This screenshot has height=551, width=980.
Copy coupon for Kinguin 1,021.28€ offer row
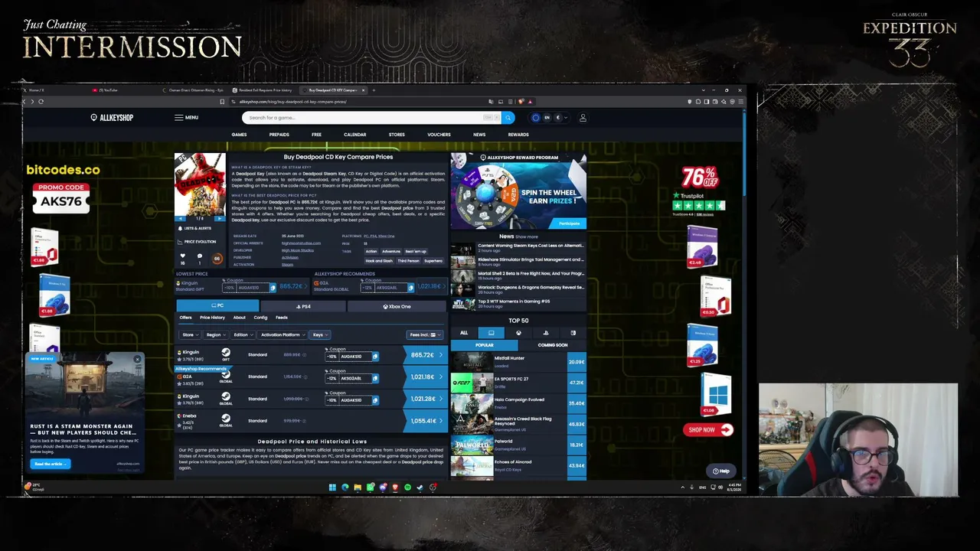374,400
